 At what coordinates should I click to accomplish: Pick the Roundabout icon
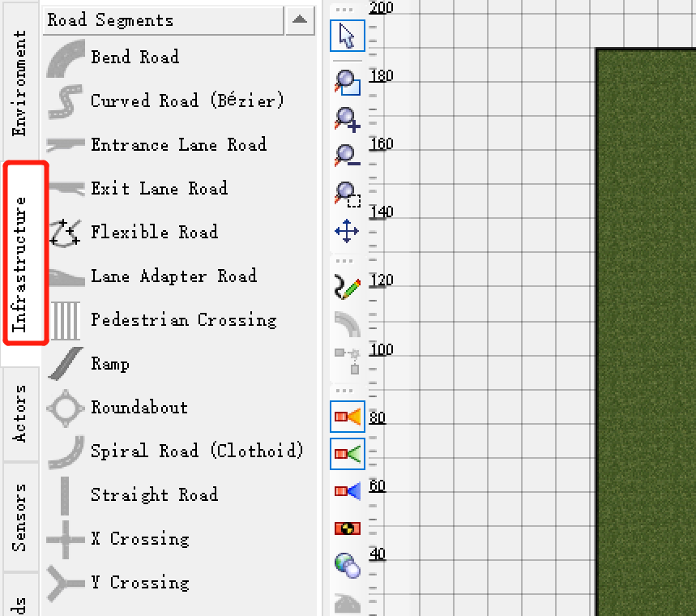click(x=66, y=409)
